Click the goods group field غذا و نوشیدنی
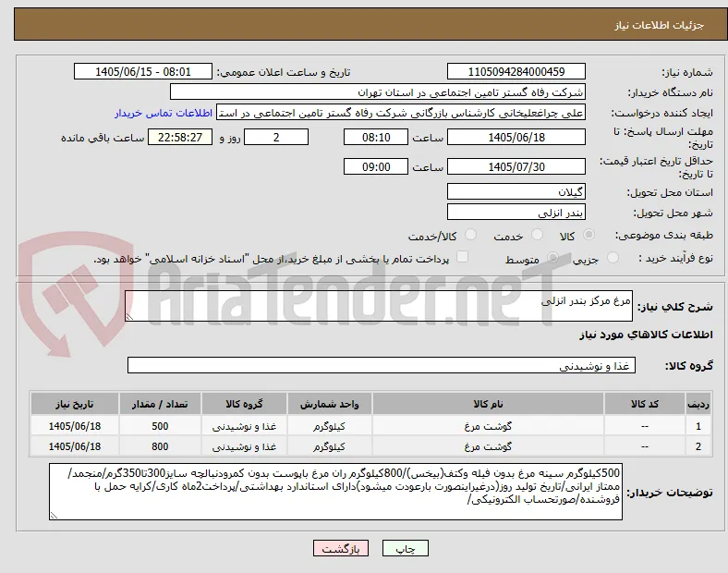 pos(382,365)
